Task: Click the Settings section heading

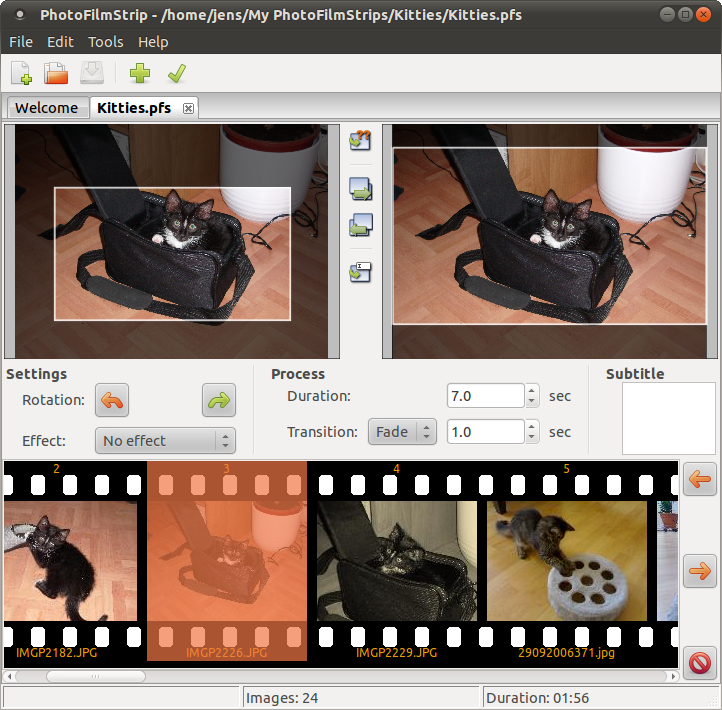Action: (36, 374)
